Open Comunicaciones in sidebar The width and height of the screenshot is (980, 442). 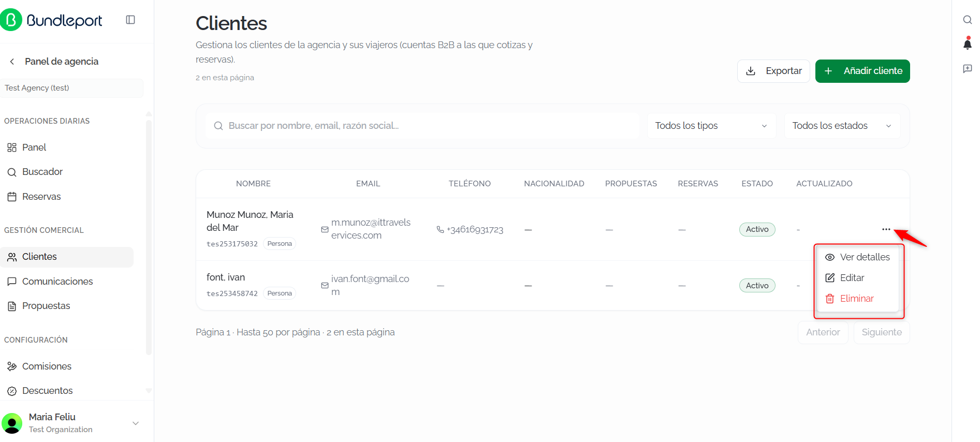[67, 282]
